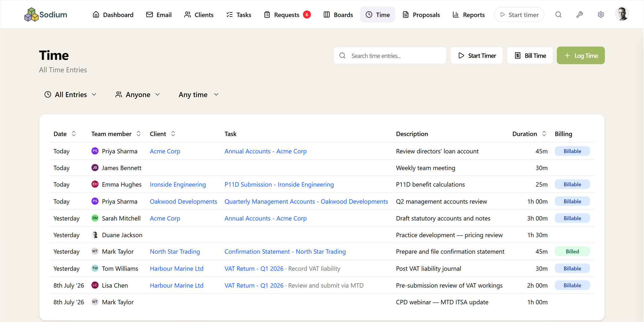Click Mark Taylor avatar in CPD webinar row
Viewport: 644px width, 322px height.
pyautogui.click(x=95, y=302)
